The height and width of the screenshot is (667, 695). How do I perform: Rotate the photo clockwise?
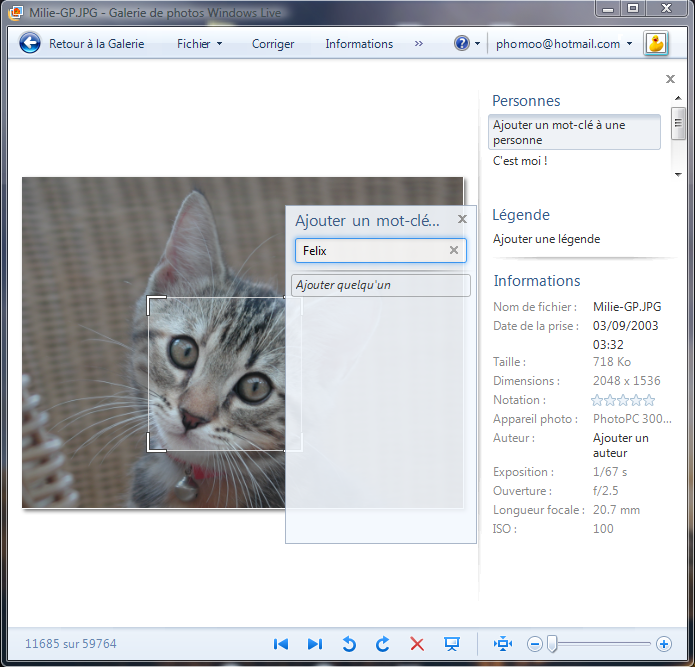click(x=382, y=644)
